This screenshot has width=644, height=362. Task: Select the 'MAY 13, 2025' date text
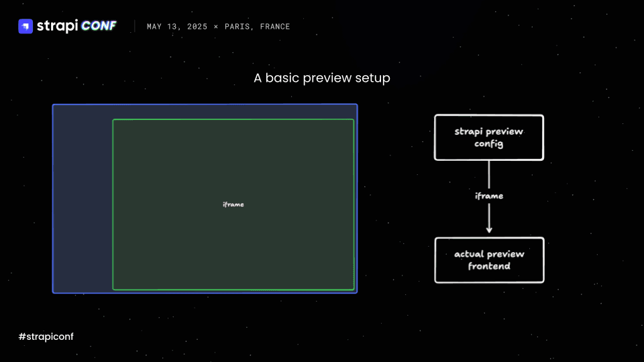[177, 27]
